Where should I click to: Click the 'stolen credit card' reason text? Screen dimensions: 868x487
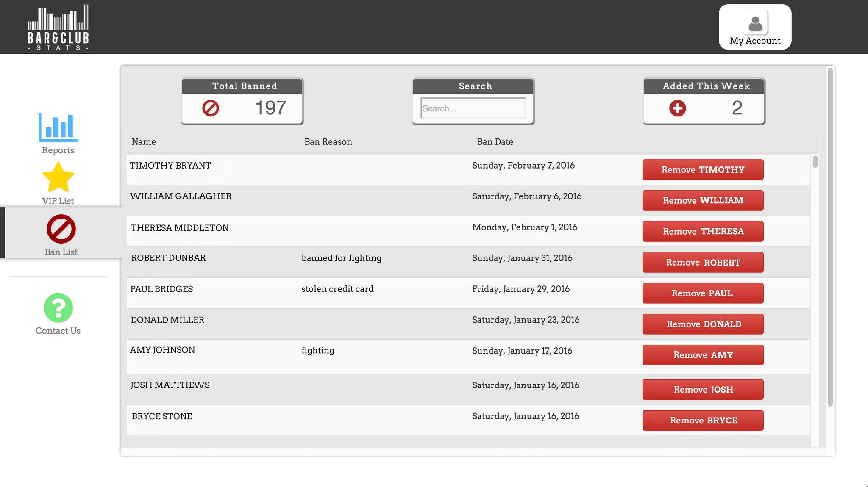pyautogui.click(x=337, y=289)
